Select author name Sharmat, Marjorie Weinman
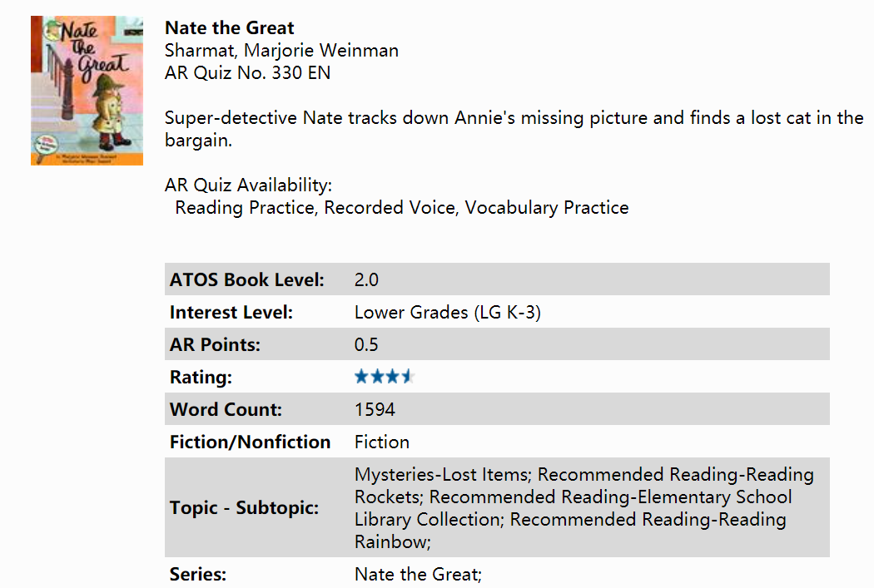Viewport: 874px width, 588px height. (x=281, y=51)
